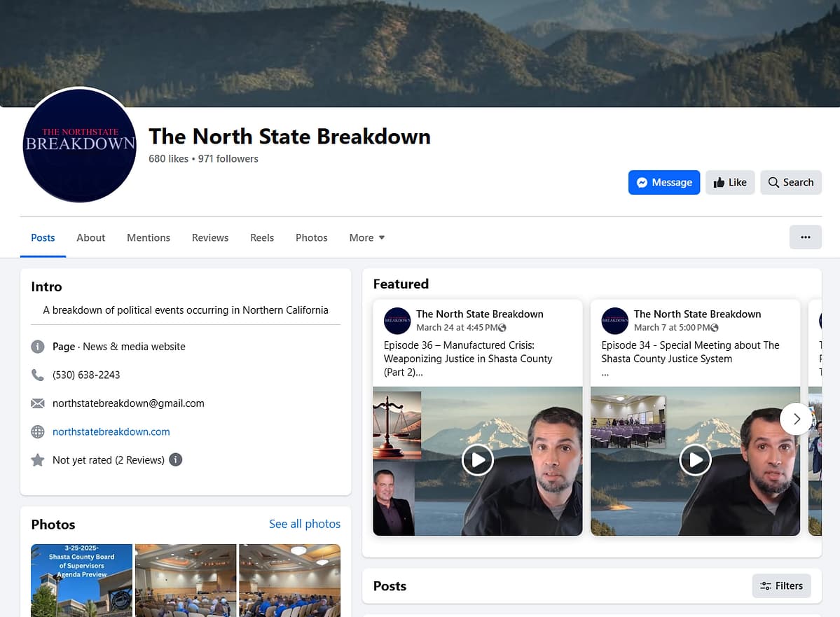Open the Mentions tab

tap(149, 238)
